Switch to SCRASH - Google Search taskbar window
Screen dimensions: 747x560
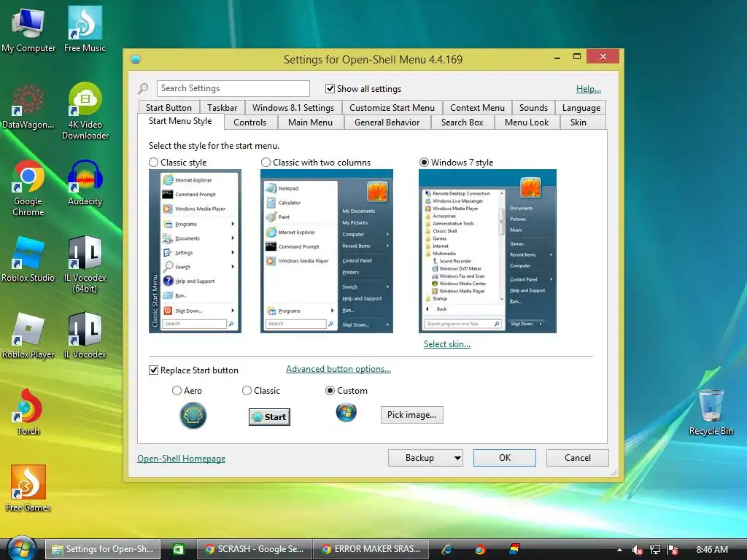(254, 549)
